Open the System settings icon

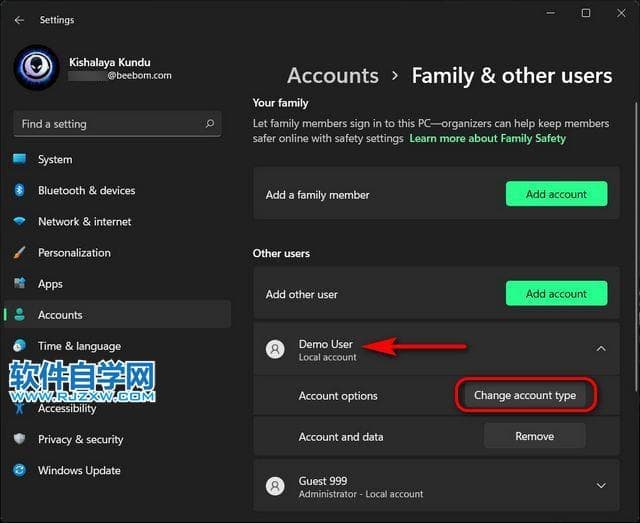[20, 159]
